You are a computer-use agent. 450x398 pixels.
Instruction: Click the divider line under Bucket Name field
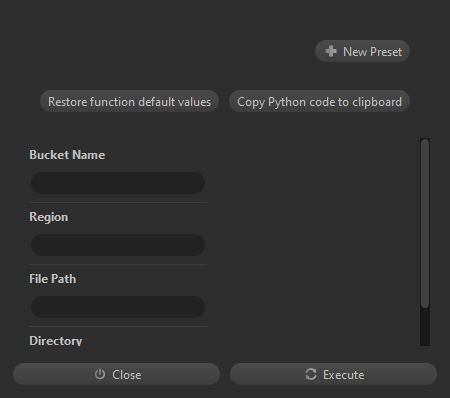coord(118,202)
